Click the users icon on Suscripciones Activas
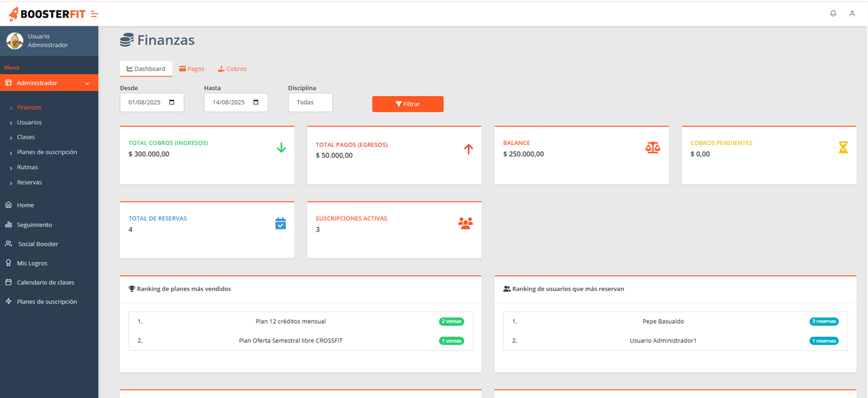The width and height of the screenshot is (868, 398). tap(465, 223)
